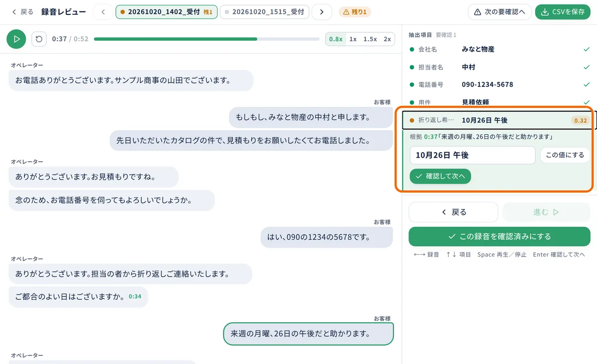Click the checkmark on 担当者名 row
597x364 pixels.
pos(586,67)
